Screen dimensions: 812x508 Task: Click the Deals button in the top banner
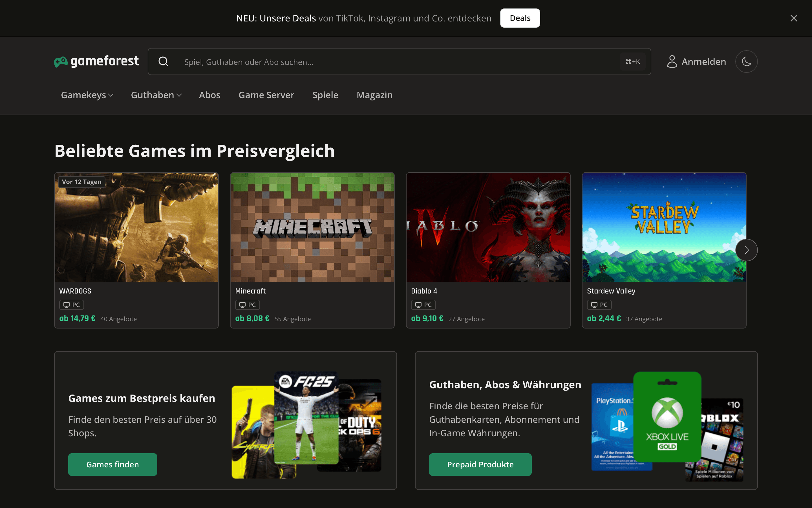click(x=520, y=18)
